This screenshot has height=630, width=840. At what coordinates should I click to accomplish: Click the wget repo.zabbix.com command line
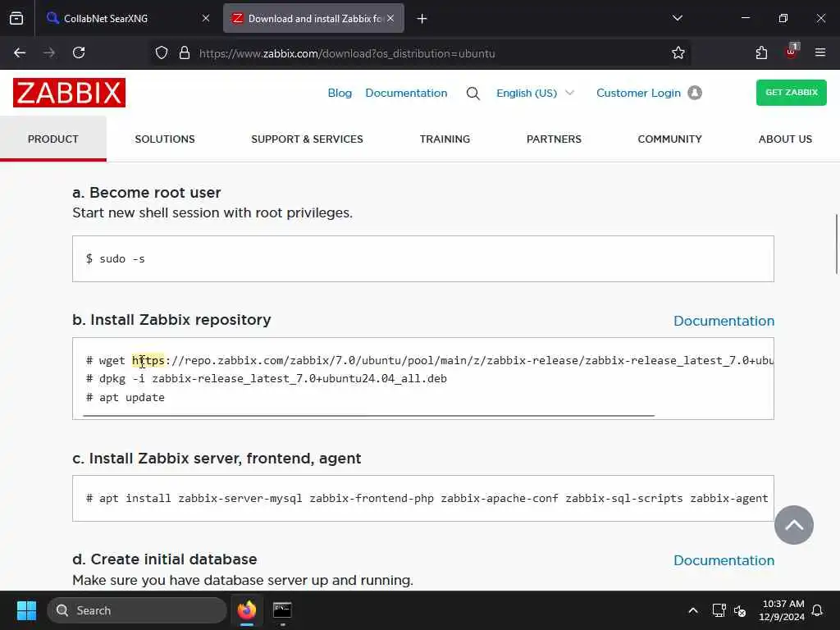pos(430,361)
